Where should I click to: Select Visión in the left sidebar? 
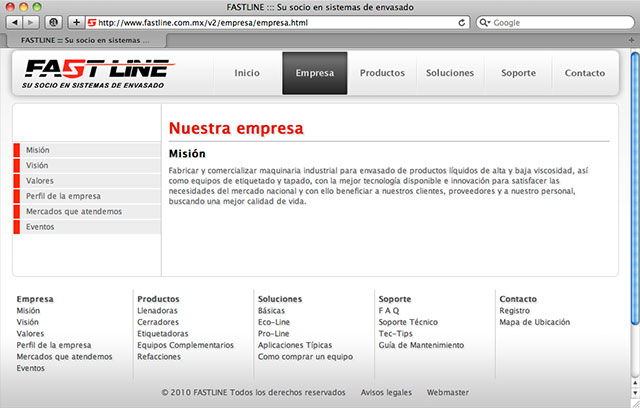pos(87,165)
